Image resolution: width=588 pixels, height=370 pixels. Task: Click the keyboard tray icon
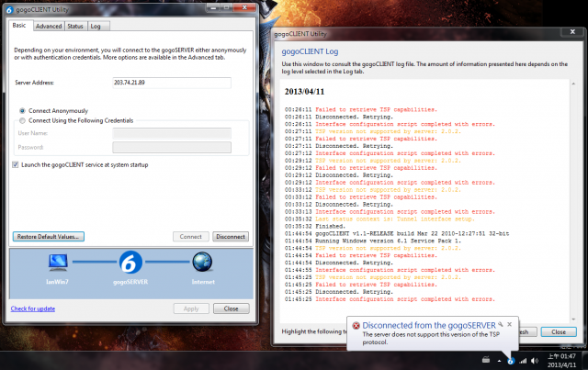coord(486,360)
